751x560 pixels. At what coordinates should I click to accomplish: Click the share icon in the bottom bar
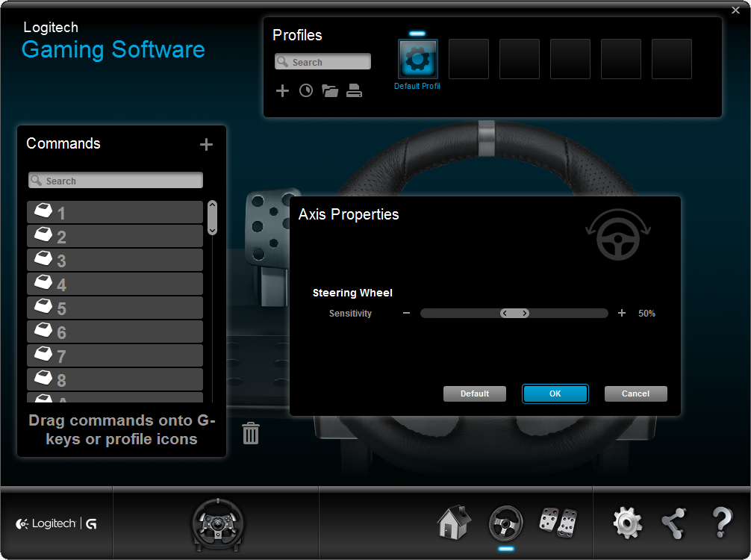tap(674, 523)
